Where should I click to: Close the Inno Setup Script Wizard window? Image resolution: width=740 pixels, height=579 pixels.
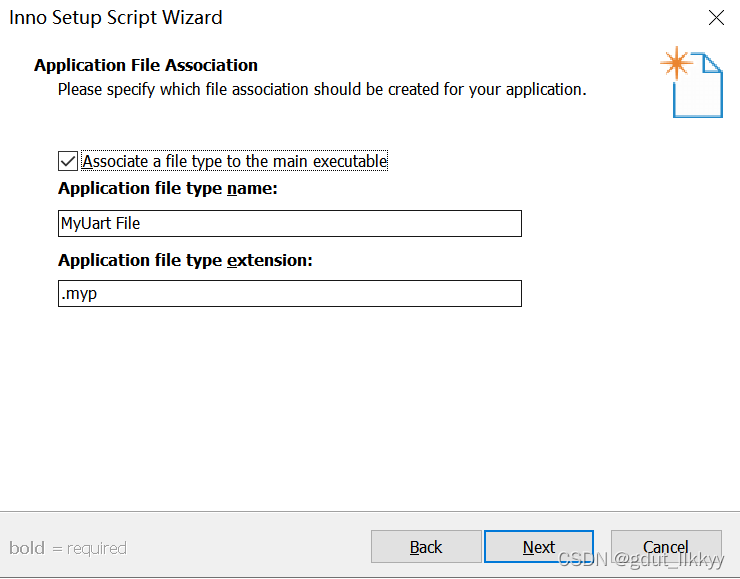[x=716, y=18]
